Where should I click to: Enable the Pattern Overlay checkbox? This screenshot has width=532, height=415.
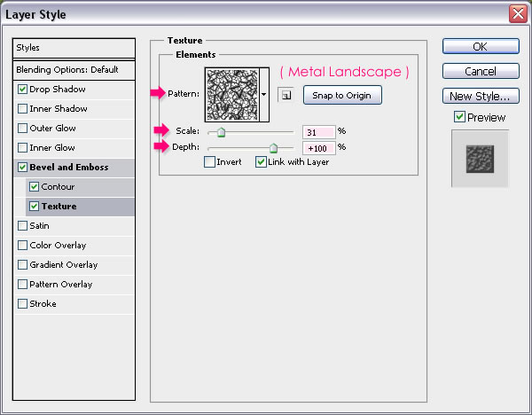(x=22, y=284)
